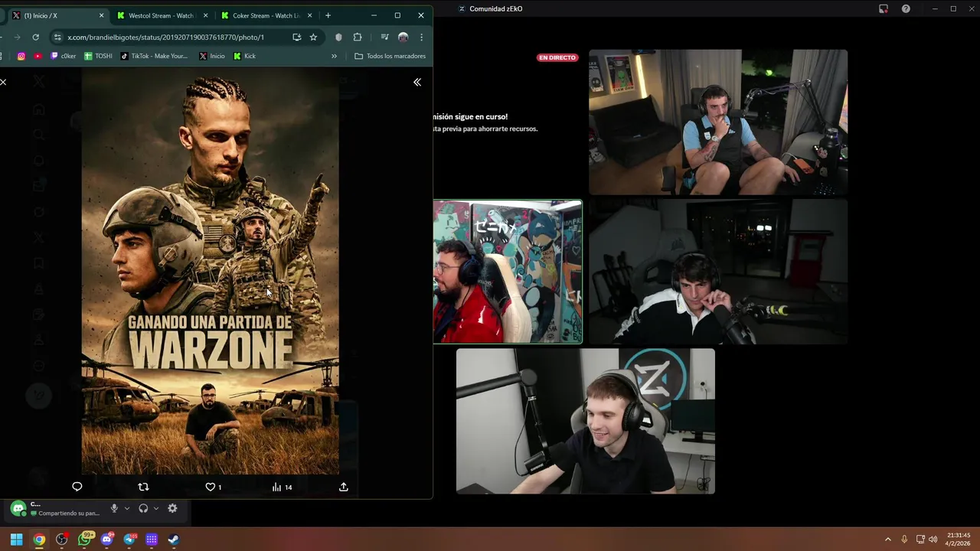Viewport: 980px width, 551px height.
Task: Open the Instagram bookmark
Action: pos(21,56)
